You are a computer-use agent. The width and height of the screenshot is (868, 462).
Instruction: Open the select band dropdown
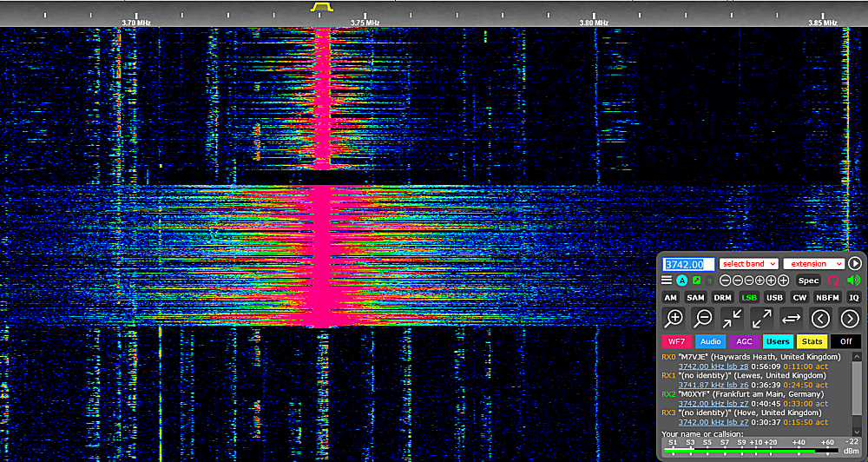748,263
